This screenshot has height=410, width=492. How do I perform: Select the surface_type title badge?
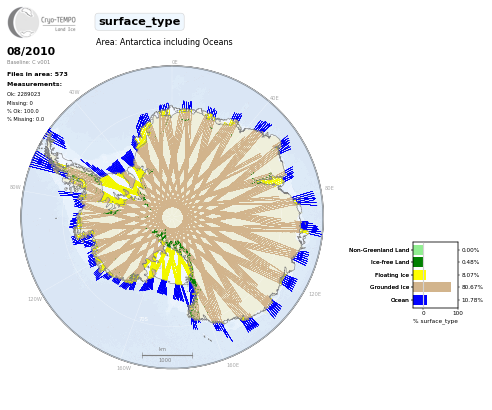tap(139, 22)
